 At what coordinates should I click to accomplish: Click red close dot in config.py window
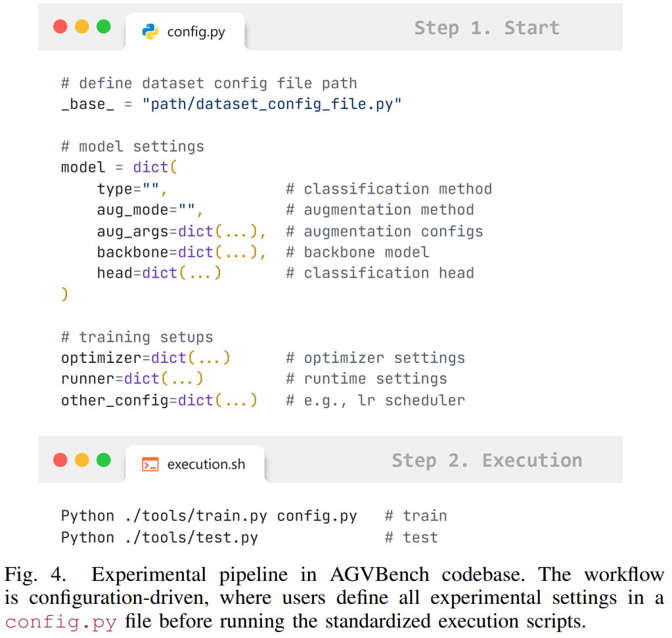point(60,26)
